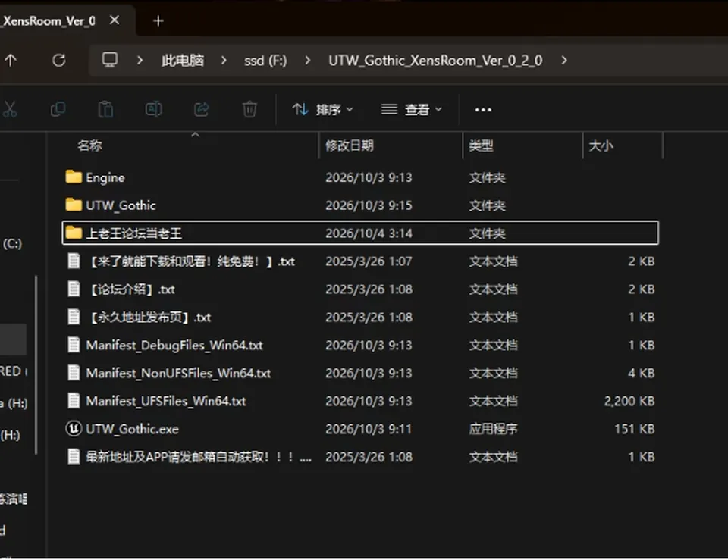This screenshot has width=728, height=560.
Task: Sort by the 名称 column header
Action: coord(89,145)
